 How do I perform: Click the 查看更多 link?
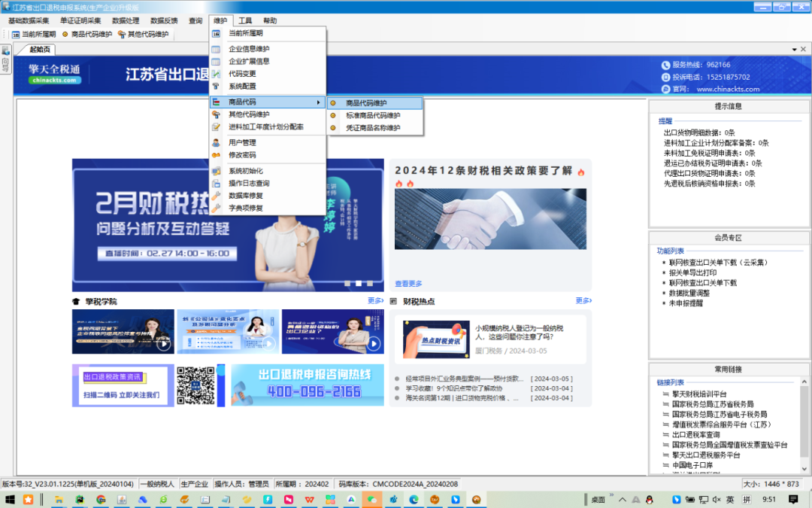pyautogui.click(x=408, y=284)
